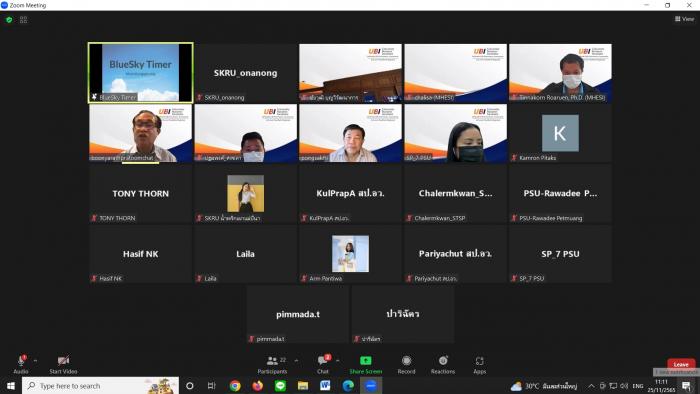This screenshot has width=700, height=394.
Task: Open the View menu at top right
Action: point(684,19)
